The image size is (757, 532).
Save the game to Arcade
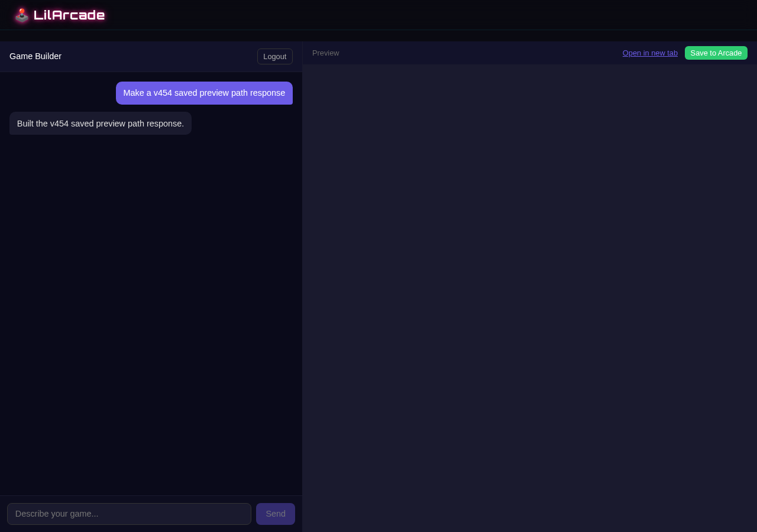click(716, 53)
